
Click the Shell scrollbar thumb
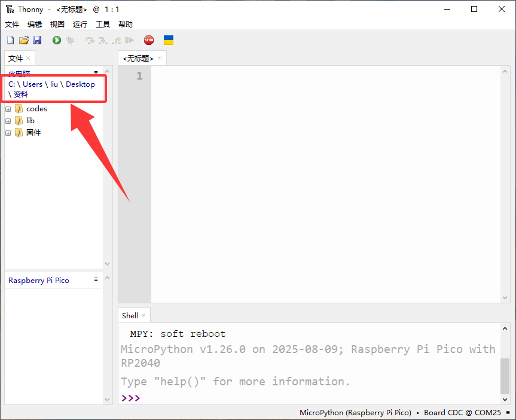tap(505, 376)
